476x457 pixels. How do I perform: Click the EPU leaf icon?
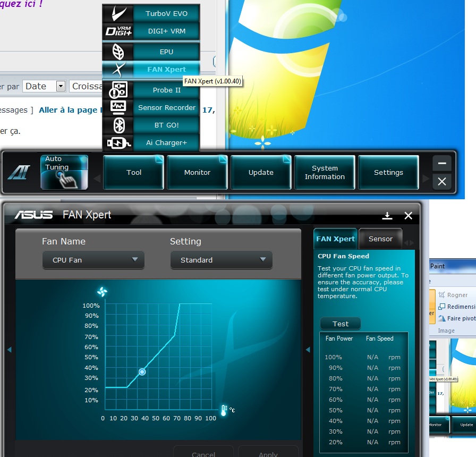[117, 52]
